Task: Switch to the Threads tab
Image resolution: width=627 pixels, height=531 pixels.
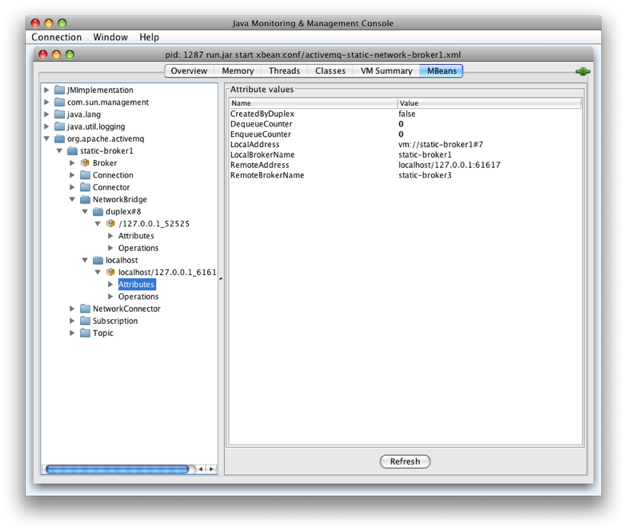Action: coord(284,71)
